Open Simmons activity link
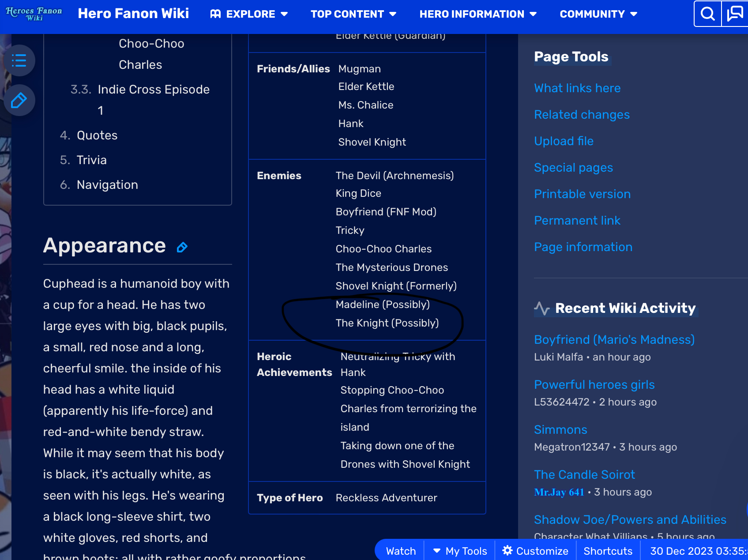 [x=560, y=429]
